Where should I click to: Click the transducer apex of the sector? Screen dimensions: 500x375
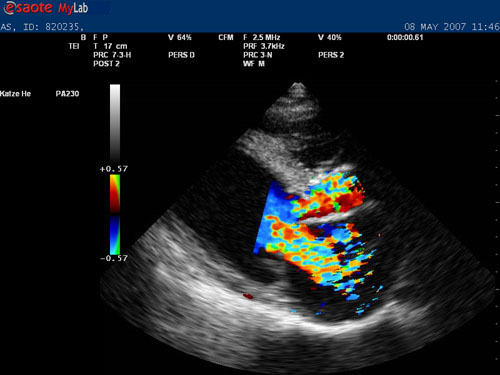coord(298,87)
